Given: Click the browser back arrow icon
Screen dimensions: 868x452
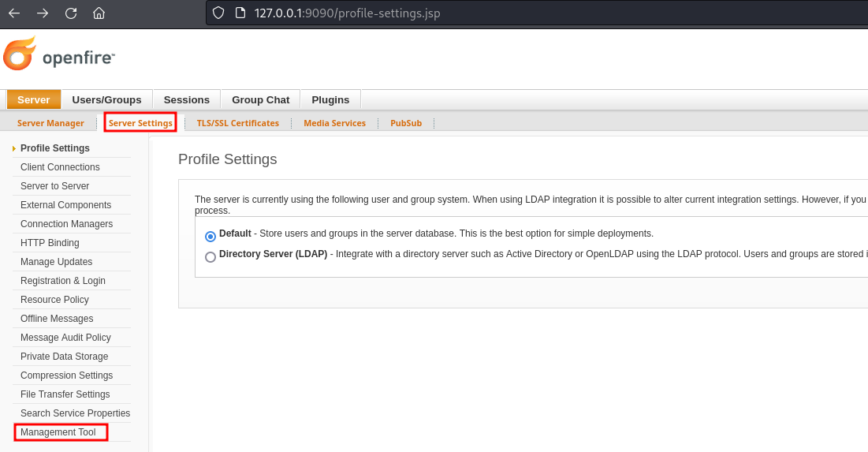Looking at the screenshot, I should click(x=14, y=13).
